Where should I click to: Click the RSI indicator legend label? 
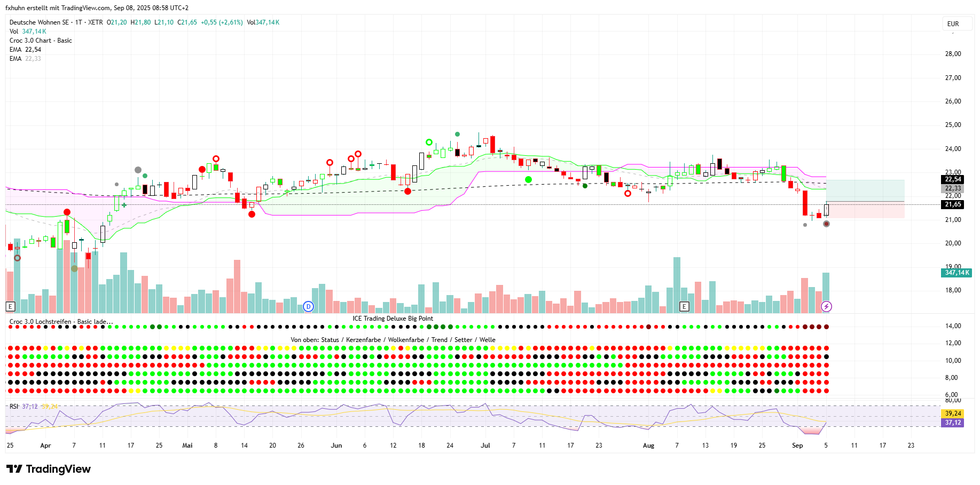14,407
